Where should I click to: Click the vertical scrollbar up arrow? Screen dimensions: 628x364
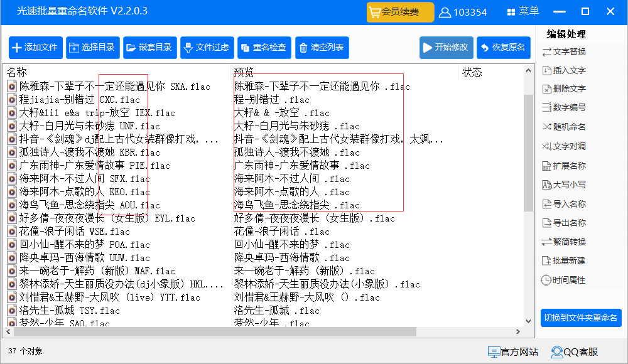pos(528,70)
